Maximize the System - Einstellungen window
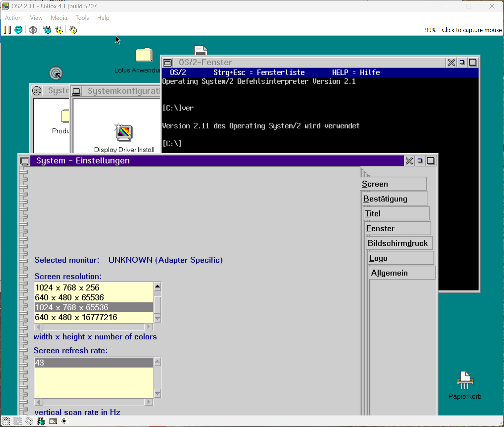504x427 pixels. tap(431, 161)
